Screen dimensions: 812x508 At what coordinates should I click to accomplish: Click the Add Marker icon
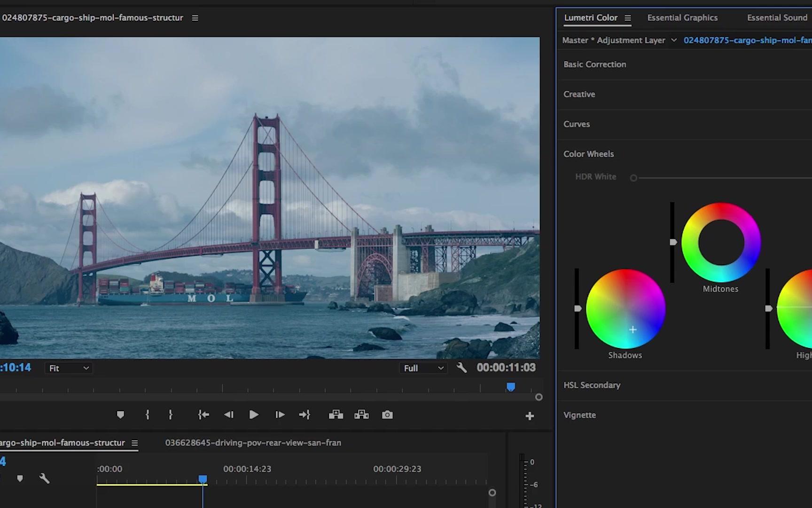120,414
